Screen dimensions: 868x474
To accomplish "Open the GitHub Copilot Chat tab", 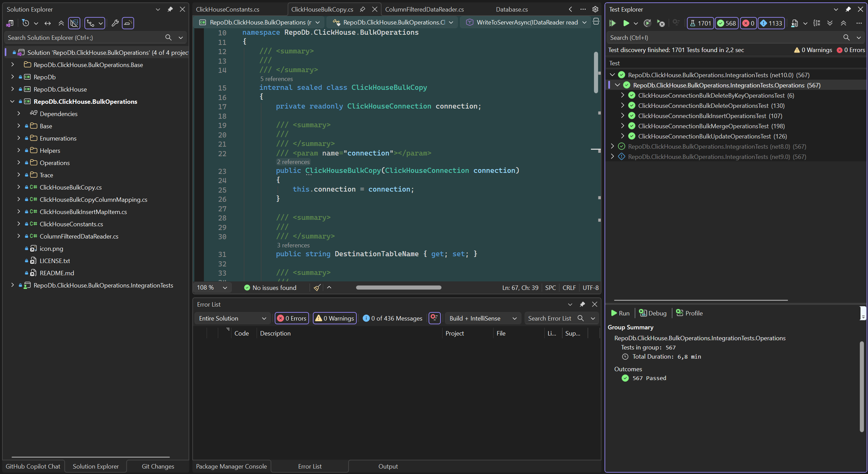I will pyautogui.click(x=33, y=466).
